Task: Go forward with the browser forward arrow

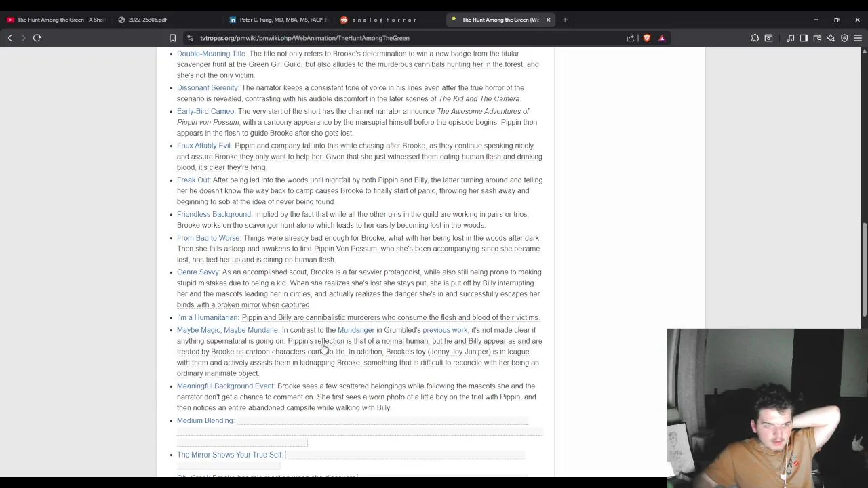Action: pyautogui.click(x=23, y=38)
